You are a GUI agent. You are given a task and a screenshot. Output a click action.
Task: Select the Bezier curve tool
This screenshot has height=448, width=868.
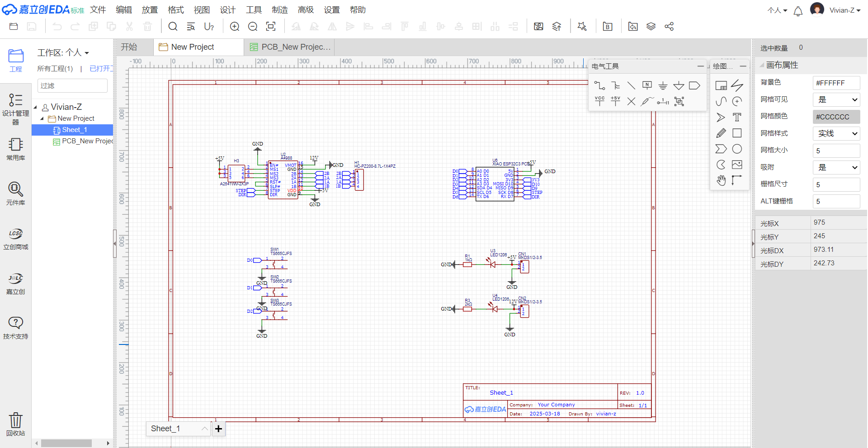721,101
